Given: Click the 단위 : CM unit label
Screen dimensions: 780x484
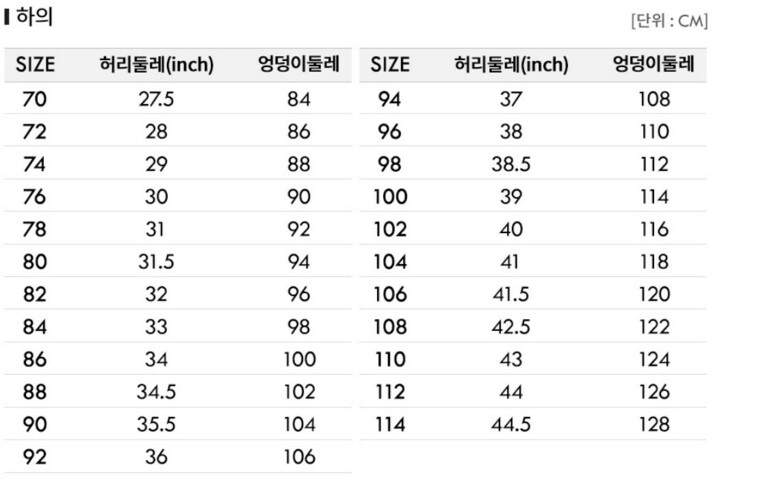Looking at the screenshot, I should (669, 21).
